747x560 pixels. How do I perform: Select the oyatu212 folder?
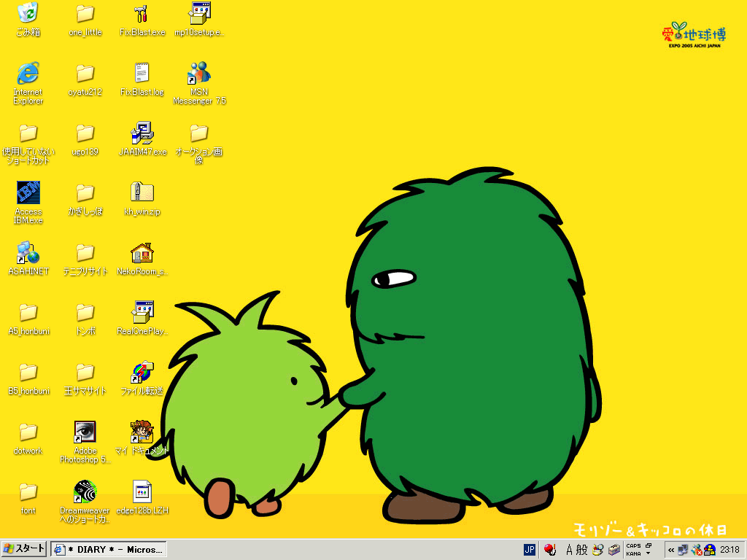[x=85, y=79]
